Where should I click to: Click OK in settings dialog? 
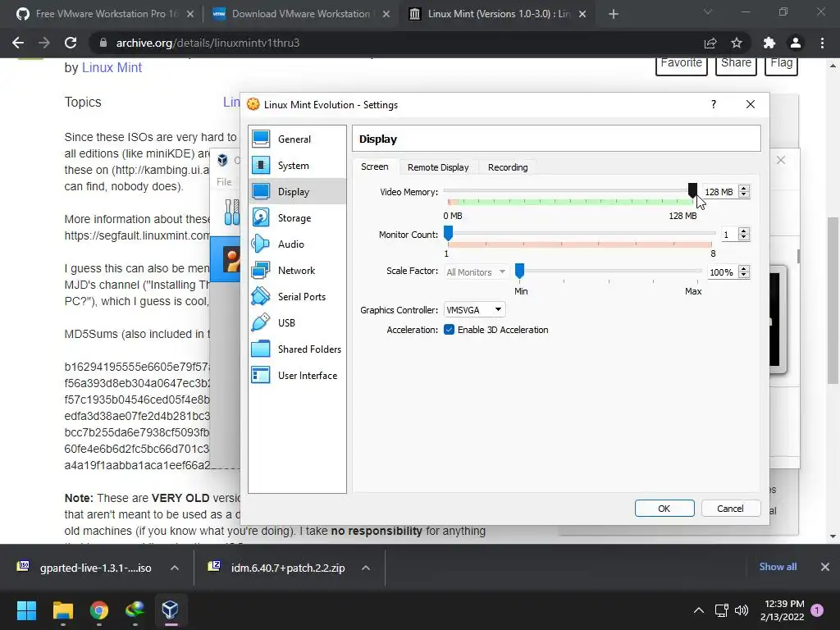[664, 509]
